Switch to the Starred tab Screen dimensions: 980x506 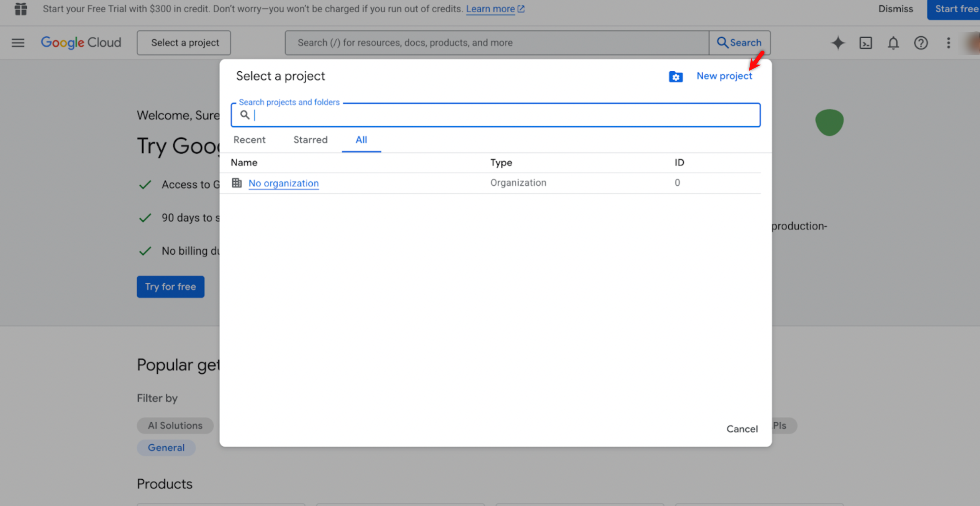[310, 140]
